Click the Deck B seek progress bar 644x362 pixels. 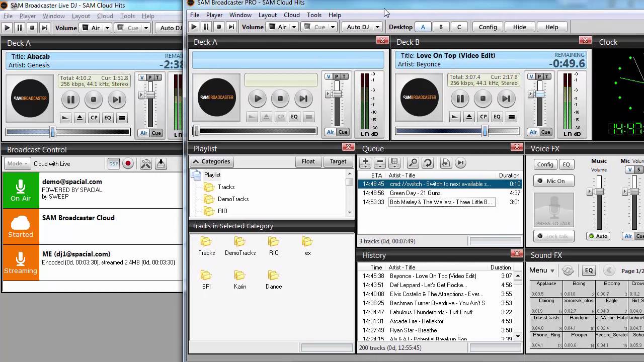point(457,131)
